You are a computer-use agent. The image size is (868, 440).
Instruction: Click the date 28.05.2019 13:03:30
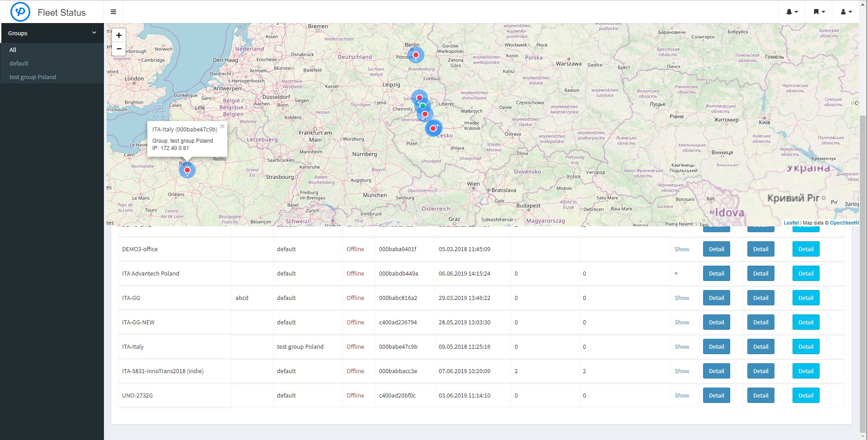(x=464, y=322)
